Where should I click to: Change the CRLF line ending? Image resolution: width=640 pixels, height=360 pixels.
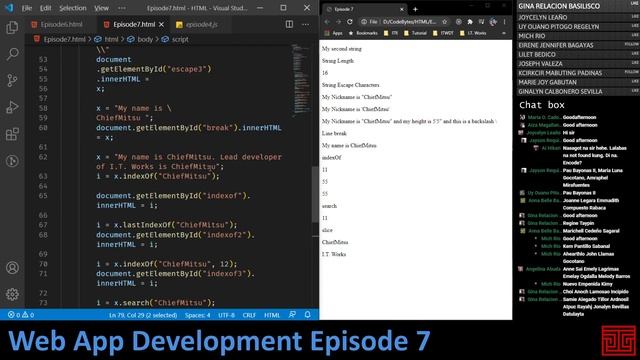249,315
